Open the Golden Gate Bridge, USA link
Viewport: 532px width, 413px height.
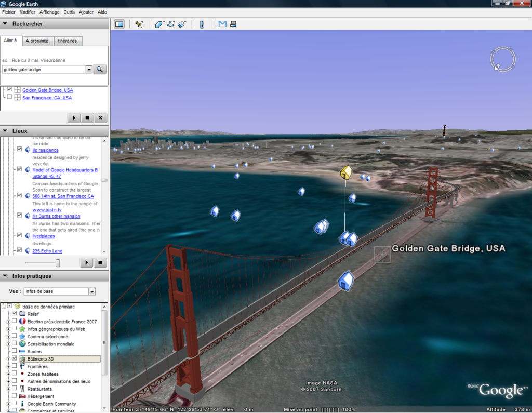coord(47,90)
